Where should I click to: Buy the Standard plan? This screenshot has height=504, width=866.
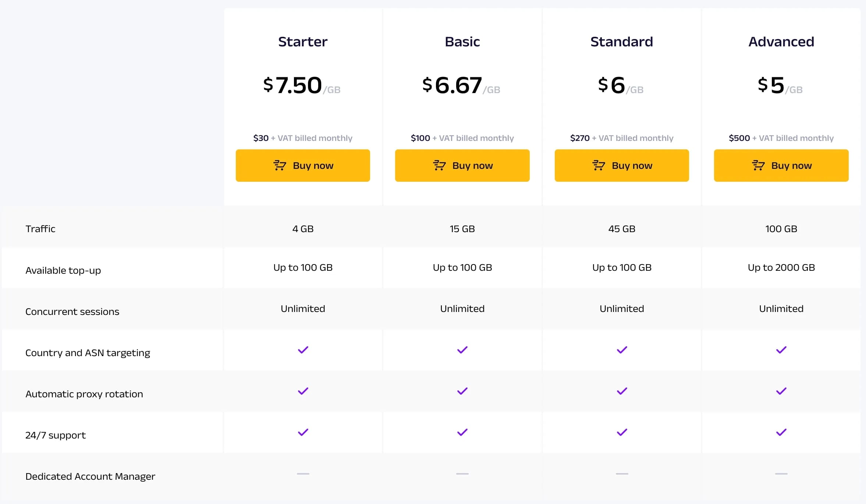622,166
